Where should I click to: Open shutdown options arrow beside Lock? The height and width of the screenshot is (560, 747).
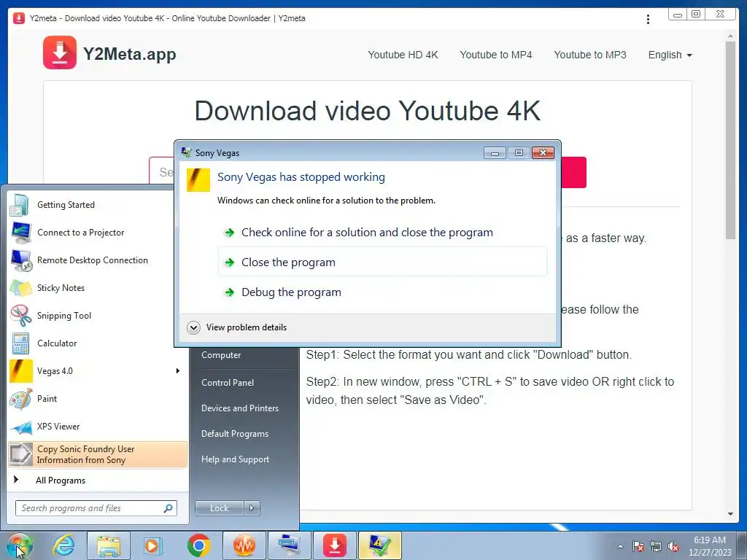click(x=252, y=508)
